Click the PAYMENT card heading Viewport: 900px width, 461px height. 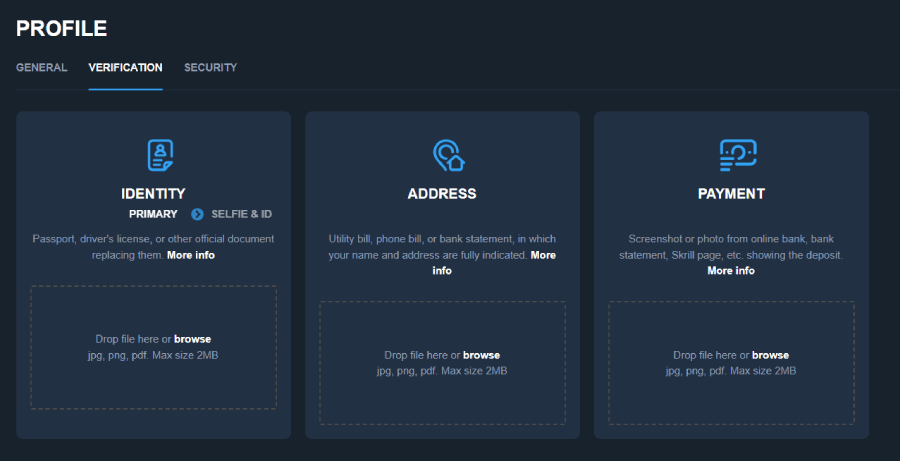(731, 193)
